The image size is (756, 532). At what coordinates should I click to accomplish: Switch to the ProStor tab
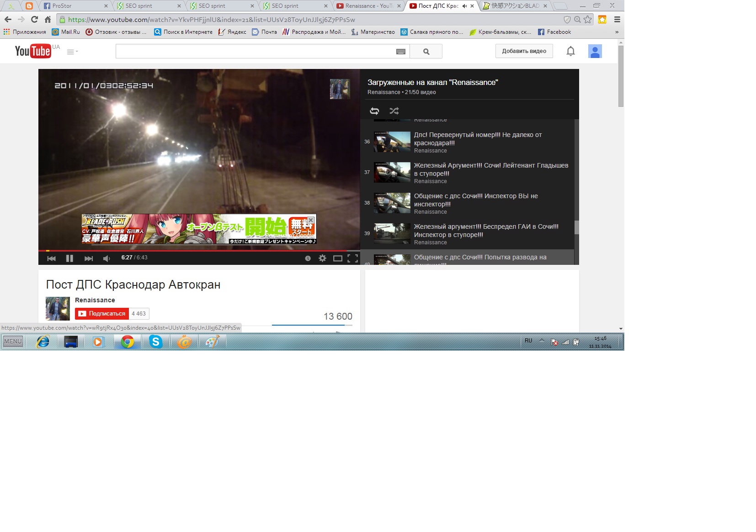(75, 6)
